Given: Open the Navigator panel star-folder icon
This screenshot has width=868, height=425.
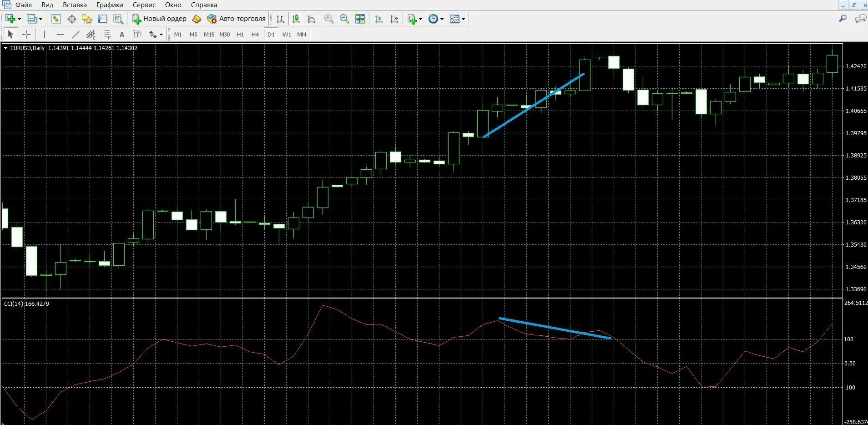Looking at the screenshot, I should click(87, 19).
